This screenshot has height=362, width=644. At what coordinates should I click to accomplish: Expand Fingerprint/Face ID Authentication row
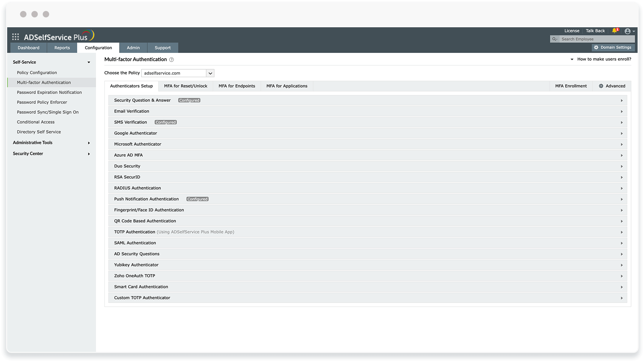368,210
